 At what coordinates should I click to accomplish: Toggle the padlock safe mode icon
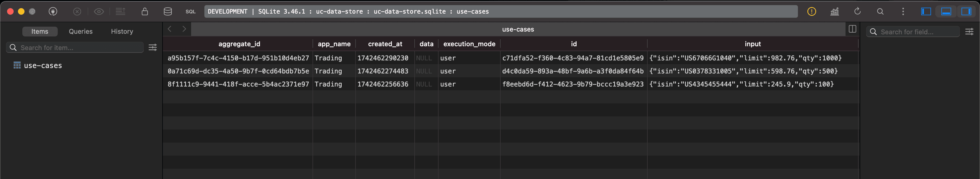pyautogui.click(x=145, y=11)
